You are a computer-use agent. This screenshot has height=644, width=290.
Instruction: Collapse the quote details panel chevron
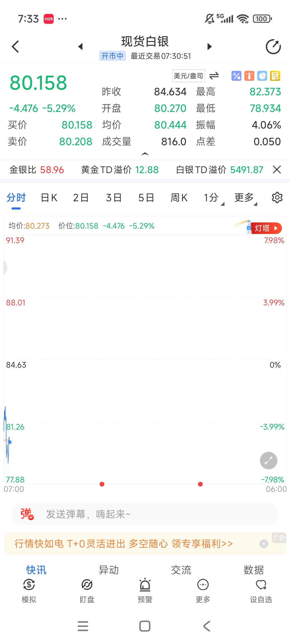coord(145,154)
